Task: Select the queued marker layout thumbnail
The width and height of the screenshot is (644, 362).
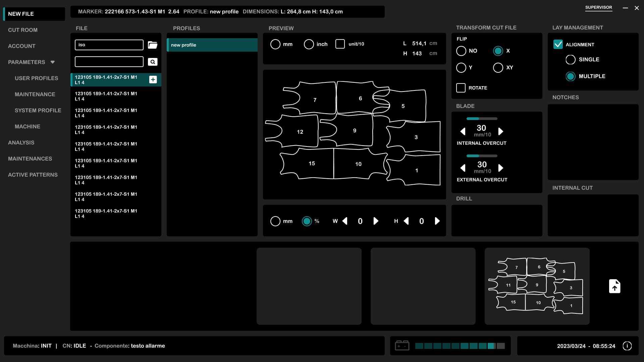Action: tap(537, 286)
